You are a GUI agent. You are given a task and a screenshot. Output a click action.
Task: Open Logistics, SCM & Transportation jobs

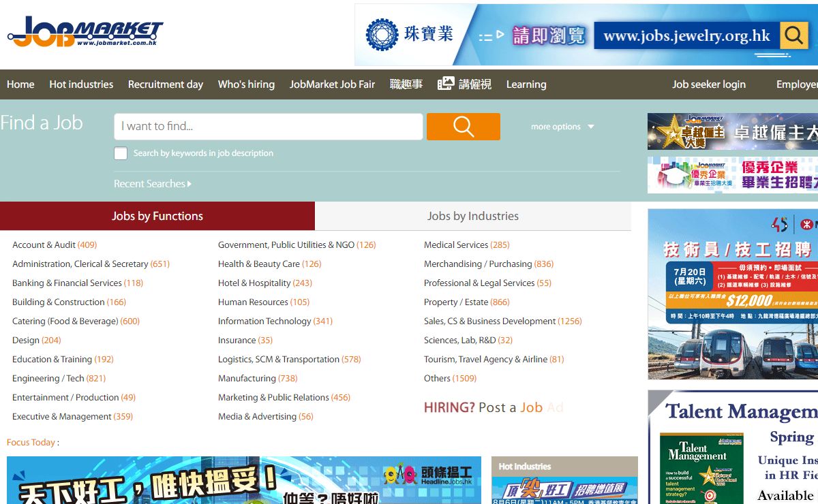[x=290, y=359]
